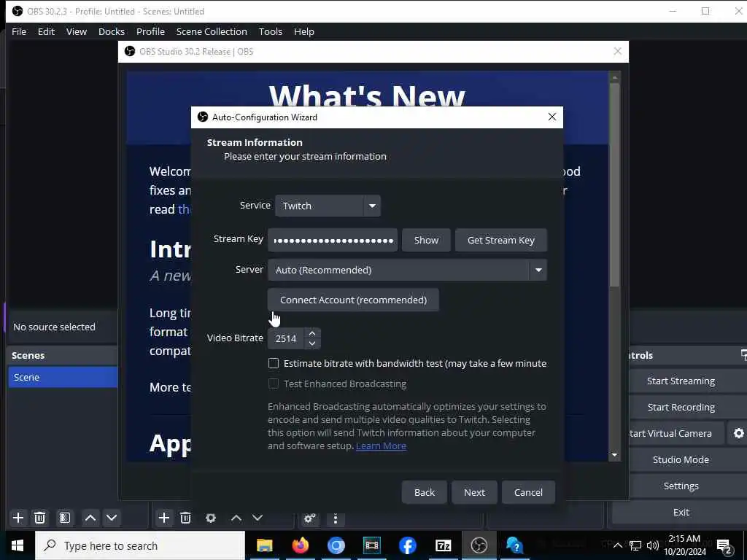Open the Scene Collection menu
Viewport: 747px width, 560px height.
[212, 31]
